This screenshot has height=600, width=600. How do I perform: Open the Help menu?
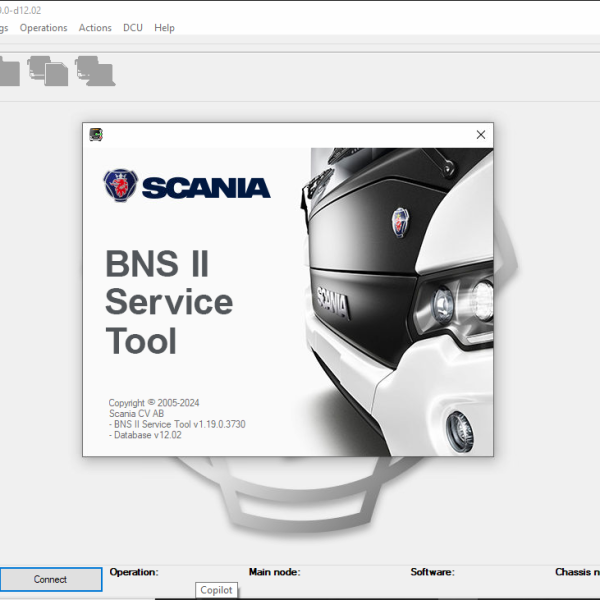point(165,28)
